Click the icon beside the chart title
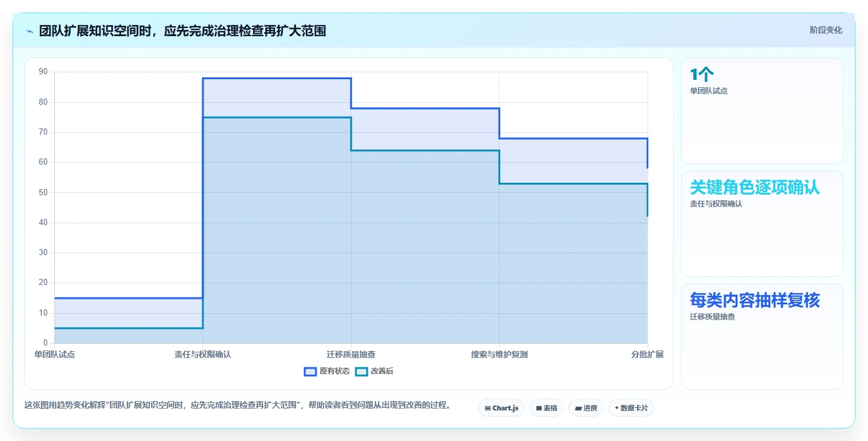Viewport: 868px width, 441px height. click(x=29, y=31)
